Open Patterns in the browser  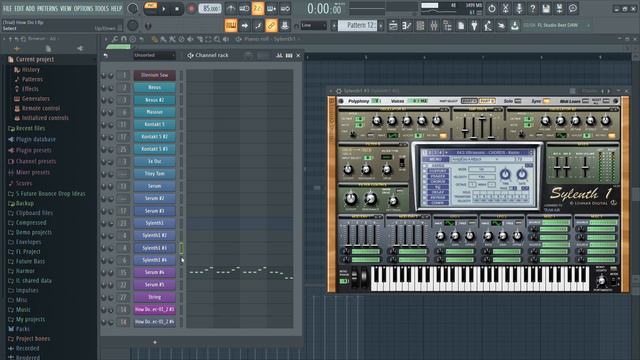[32, 79]
